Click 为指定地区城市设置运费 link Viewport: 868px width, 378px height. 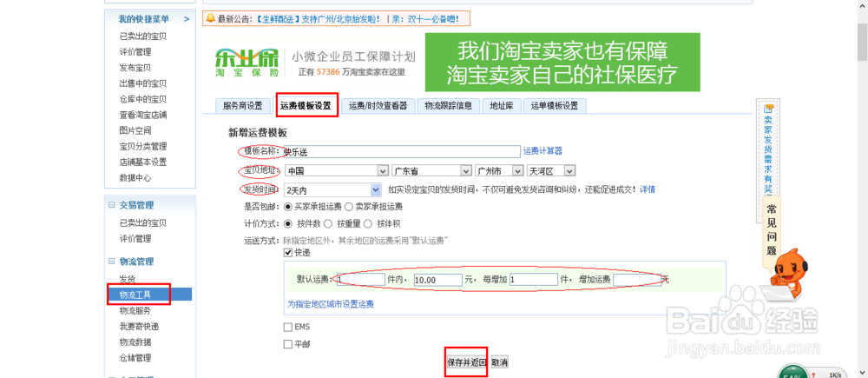pyautogui.click(x=331, y=304)
